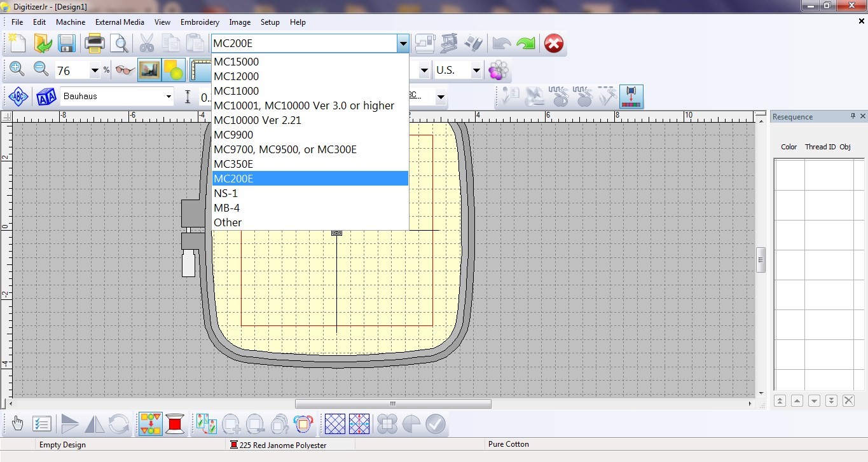Collapse the machine model dropdown arrow
Image resolution: width=868 pixels, height=462 pixels.
click(x=403, y=43)
